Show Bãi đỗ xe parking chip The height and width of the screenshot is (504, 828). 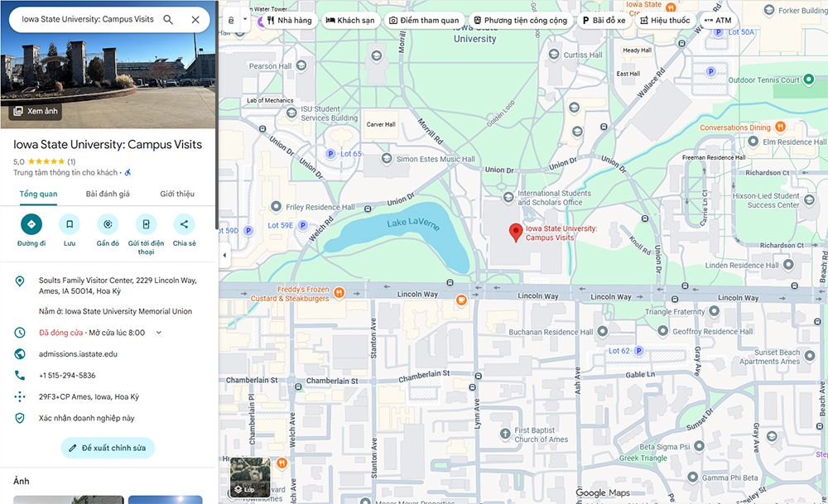604,21
